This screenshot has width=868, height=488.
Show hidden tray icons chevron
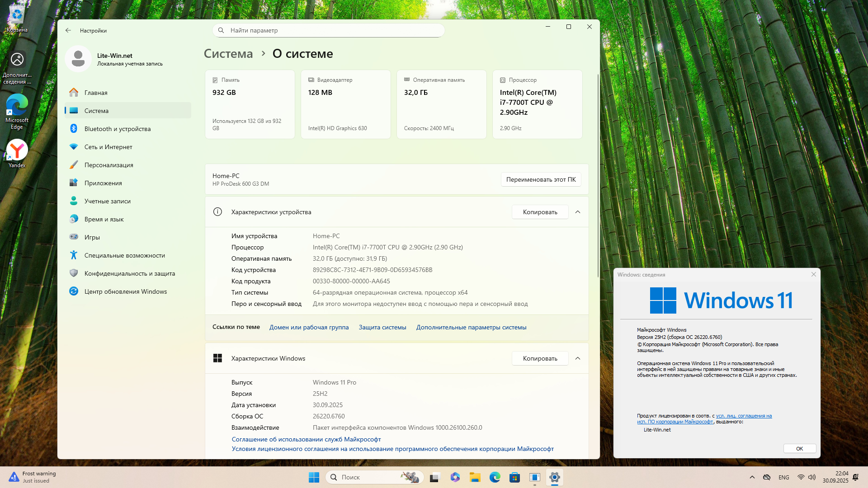click(x=752, y=477)
